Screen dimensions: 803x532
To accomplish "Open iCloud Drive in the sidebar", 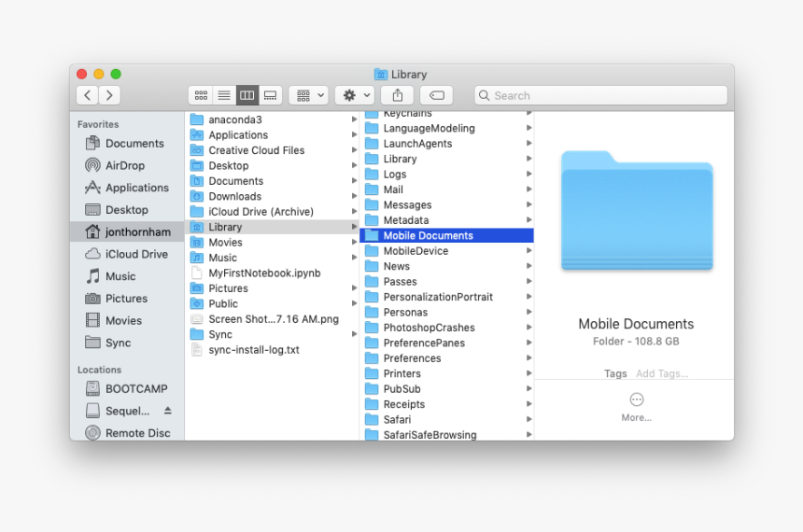I will [126, 254].
